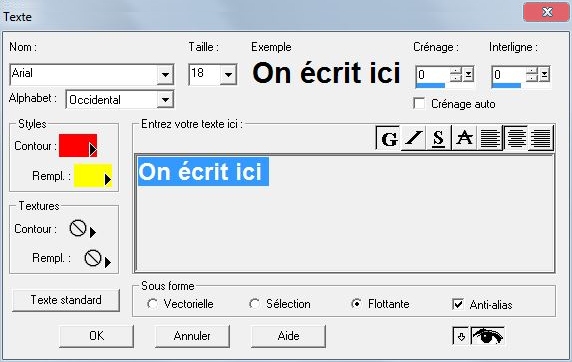
Task: Click the eye preview icon
Action: click(x=488, y=336)
